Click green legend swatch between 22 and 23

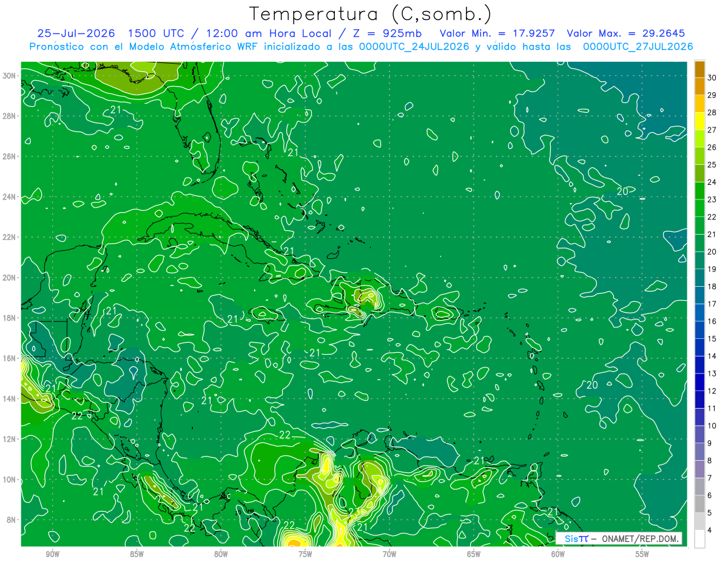(x=699, y=208)
